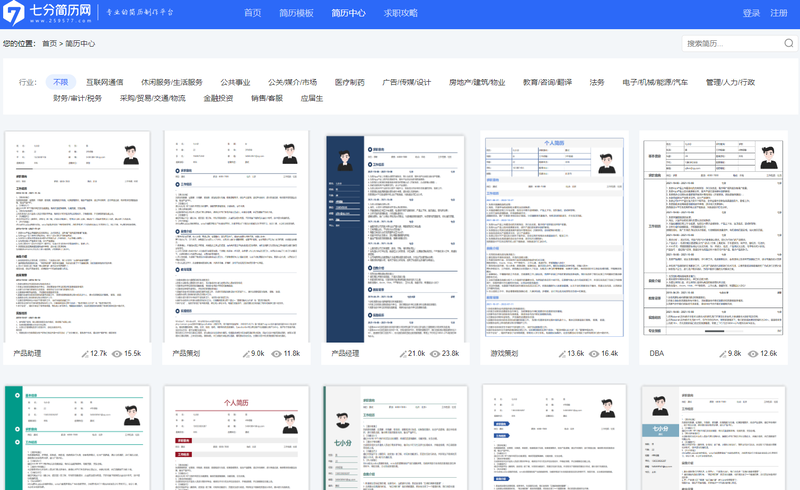Click the eye icon on DBA card

point(753,354)
